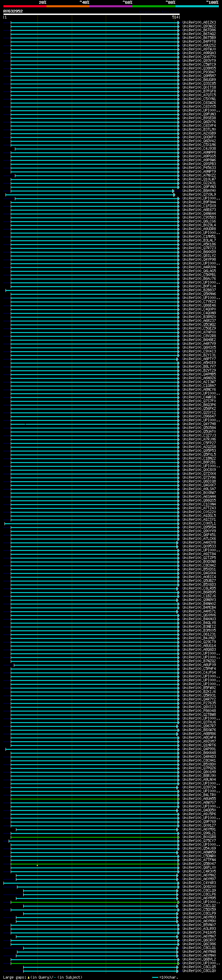Screen dimensions: 222x980
Task: Select label UniRef100_B9SED8
Action: coord(199,118)
